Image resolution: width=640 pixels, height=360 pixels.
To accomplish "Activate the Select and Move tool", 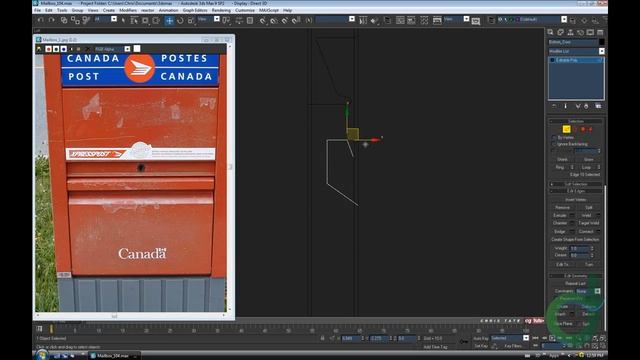I will coord(169,20).
